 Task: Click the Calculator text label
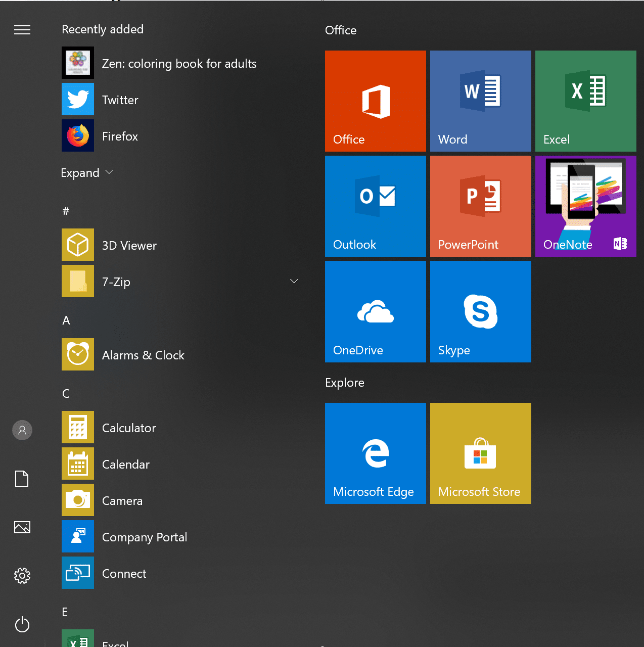click(x=129, y=428)
